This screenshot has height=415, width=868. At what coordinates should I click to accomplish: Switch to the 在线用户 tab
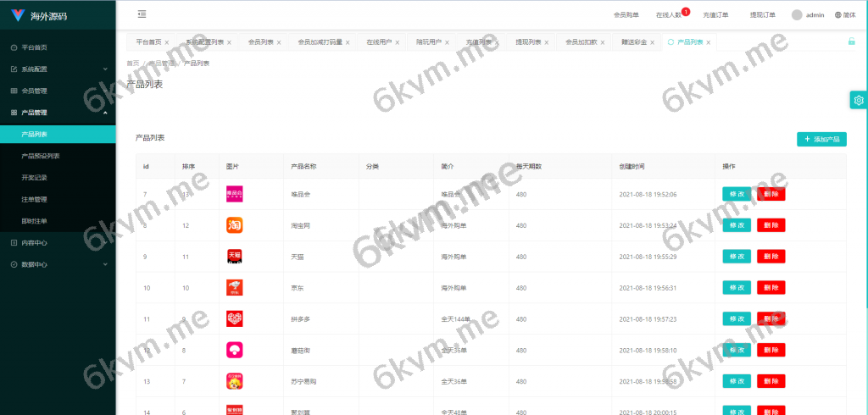[x=379, y=42]
